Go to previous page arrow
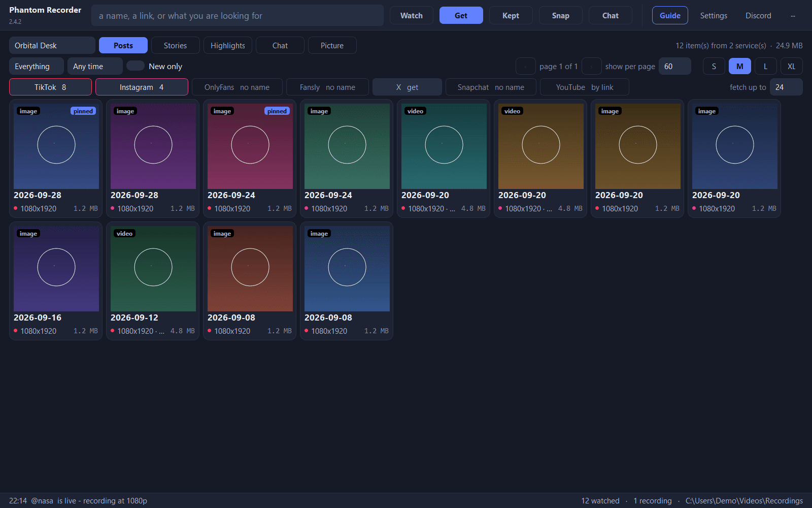Image resolution: width=812 pixels, height=508 pixels. pos(525,67)
